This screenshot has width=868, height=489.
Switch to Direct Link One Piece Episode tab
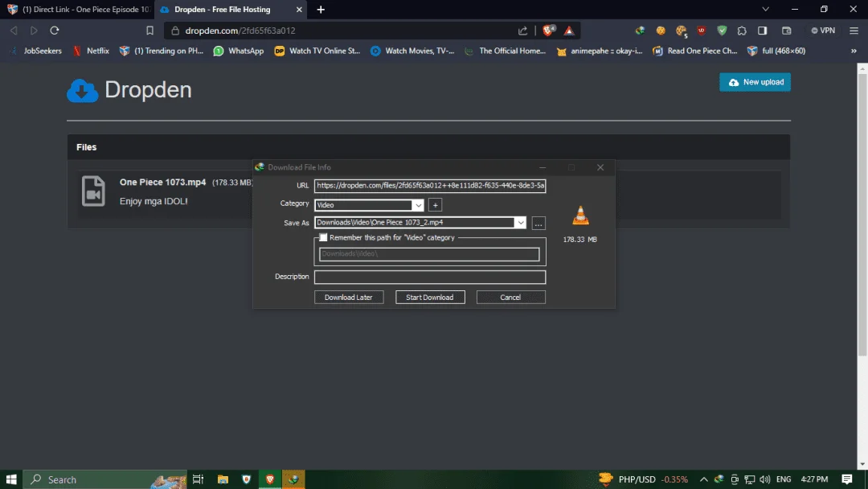[79, 10]
